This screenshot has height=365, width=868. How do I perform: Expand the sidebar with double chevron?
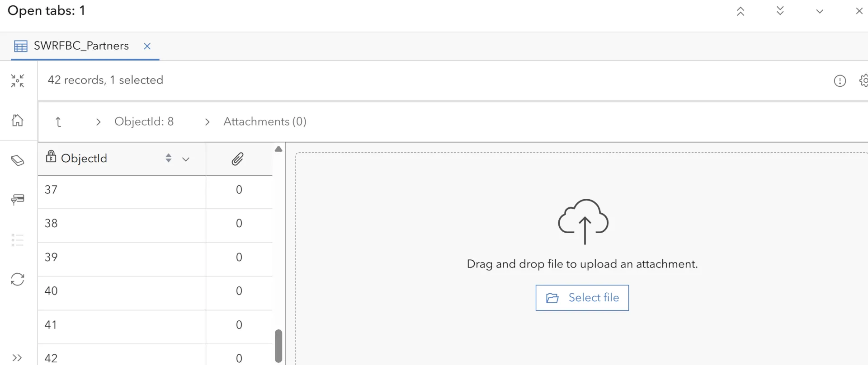(17, 358)
